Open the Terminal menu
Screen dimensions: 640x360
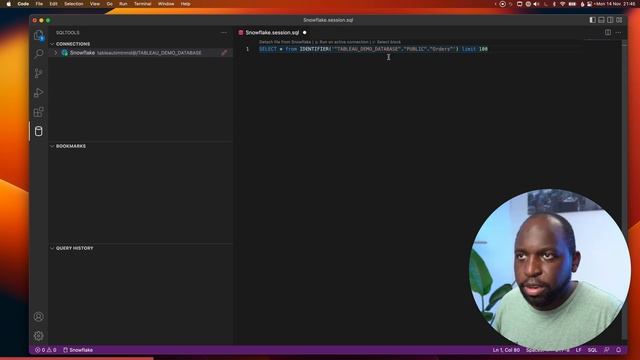(142, 4)
